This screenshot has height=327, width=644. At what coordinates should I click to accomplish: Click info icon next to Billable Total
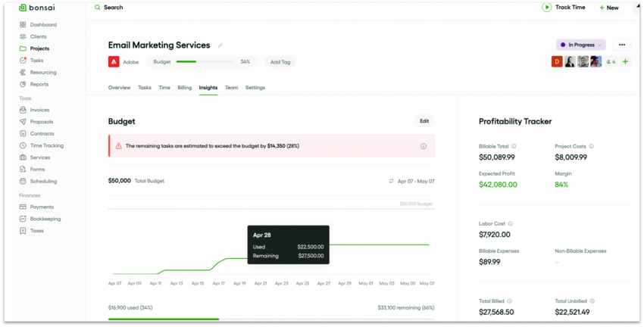pos(514,146)
